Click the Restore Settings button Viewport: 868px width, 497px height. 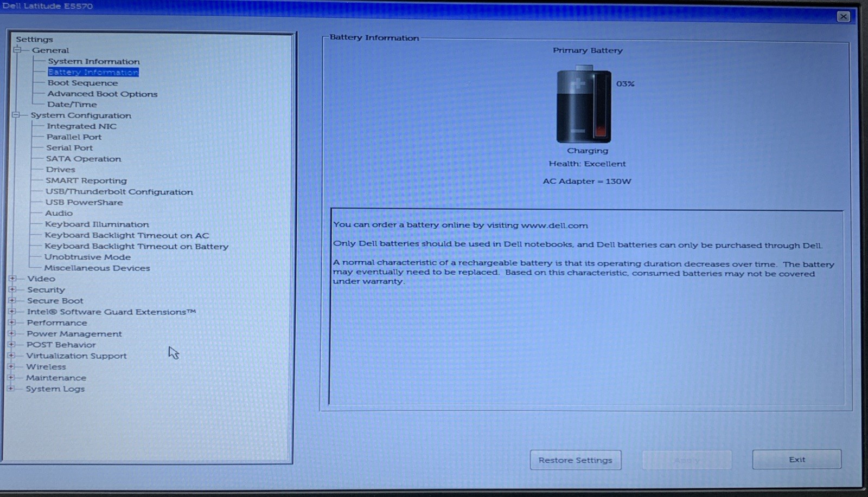click(x=576, y=460)
